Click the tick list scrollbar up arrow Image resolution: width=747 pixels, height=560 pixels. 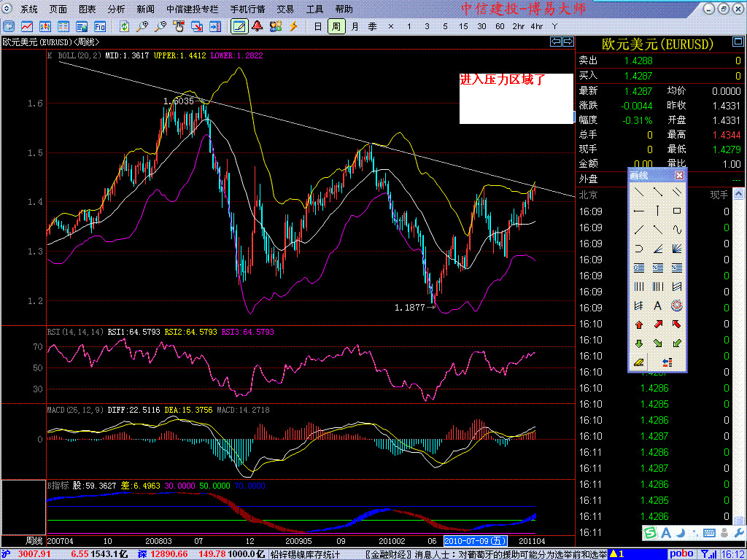tap(738, 194)
